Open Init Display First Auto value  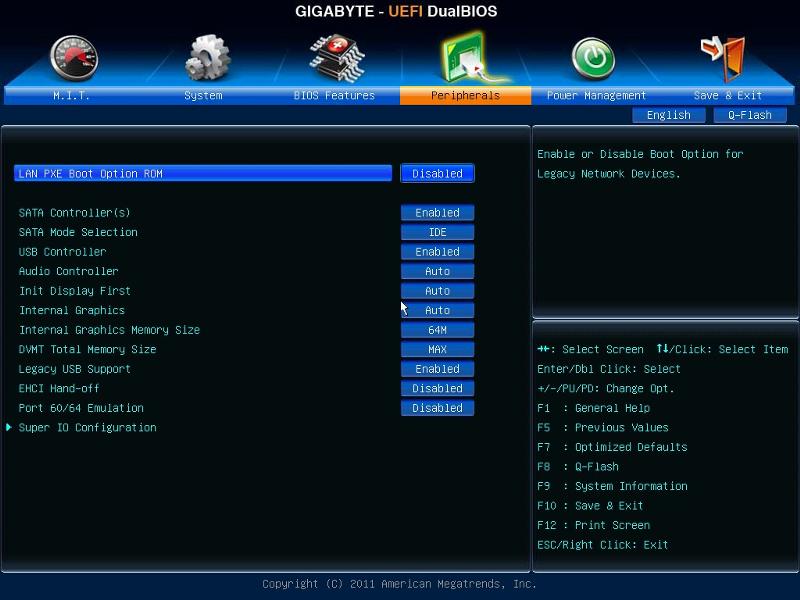tap(437, 291)
